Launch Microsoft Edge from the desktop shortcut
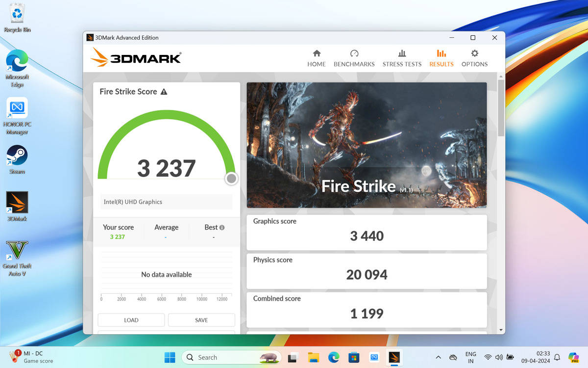Screen dimensions: 588x368 (x=17, y=69)
